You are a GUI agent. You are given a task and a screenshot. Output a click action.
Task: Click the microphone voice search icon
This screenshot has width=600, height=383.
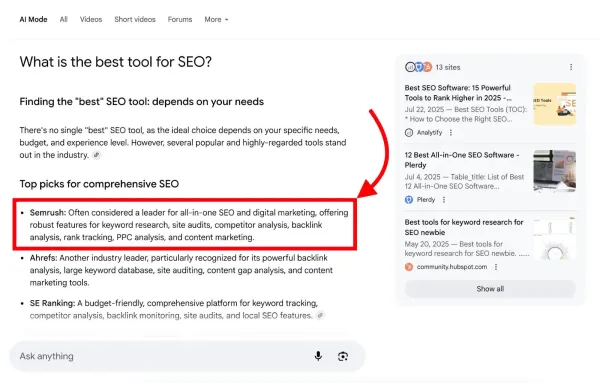[318, 356]
